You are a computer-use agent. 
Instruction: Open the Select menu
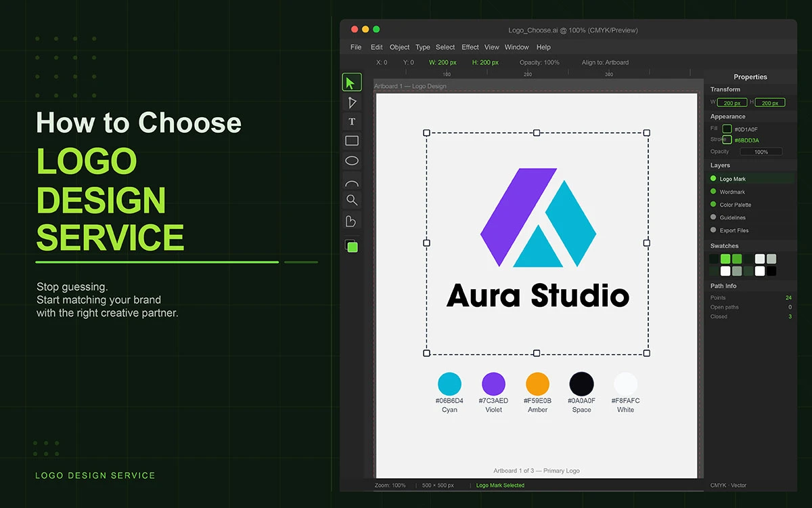coord(445,47)
